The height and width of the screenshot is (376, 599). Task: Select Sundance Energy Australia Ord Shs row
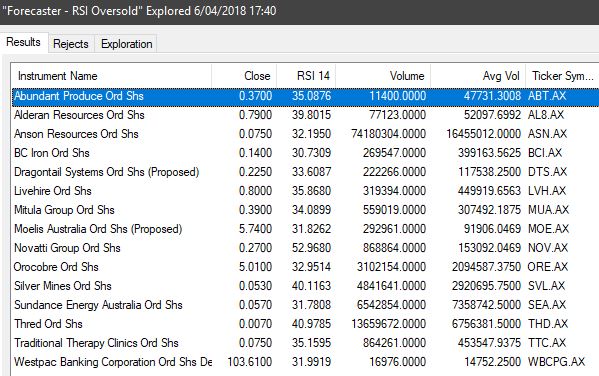click(305, 305)
